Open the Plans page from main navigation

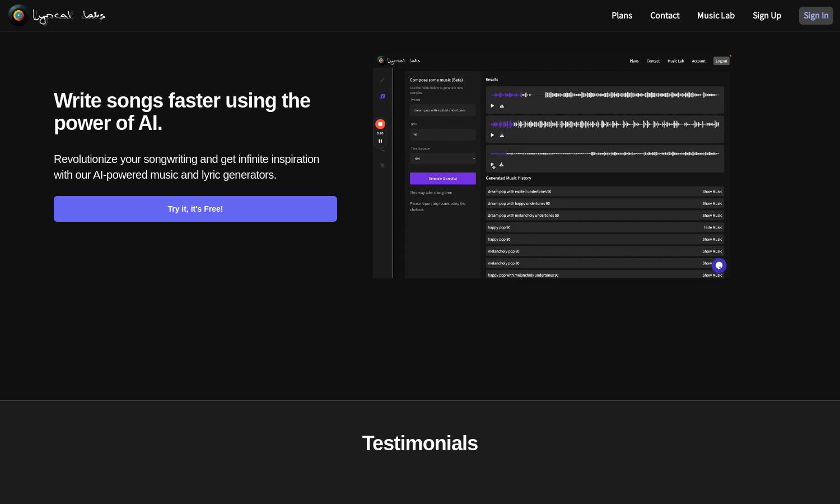[622, 16]
